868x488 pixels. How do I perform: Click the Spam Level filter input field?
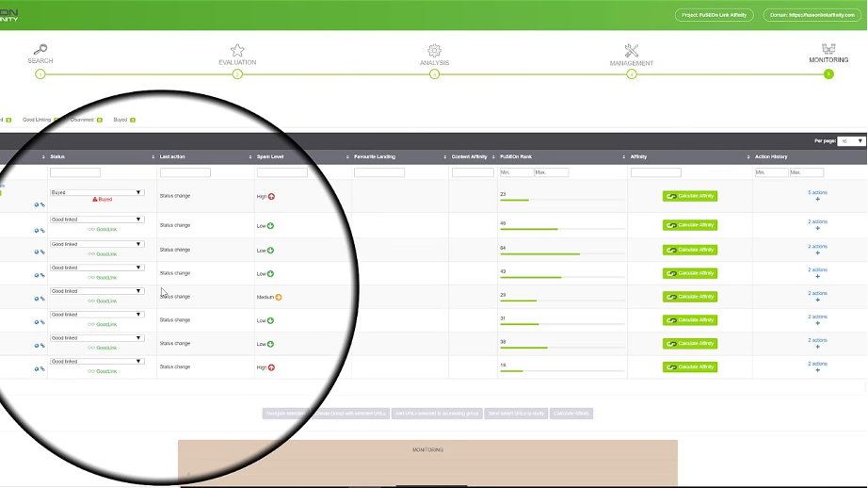coord(282,172)
